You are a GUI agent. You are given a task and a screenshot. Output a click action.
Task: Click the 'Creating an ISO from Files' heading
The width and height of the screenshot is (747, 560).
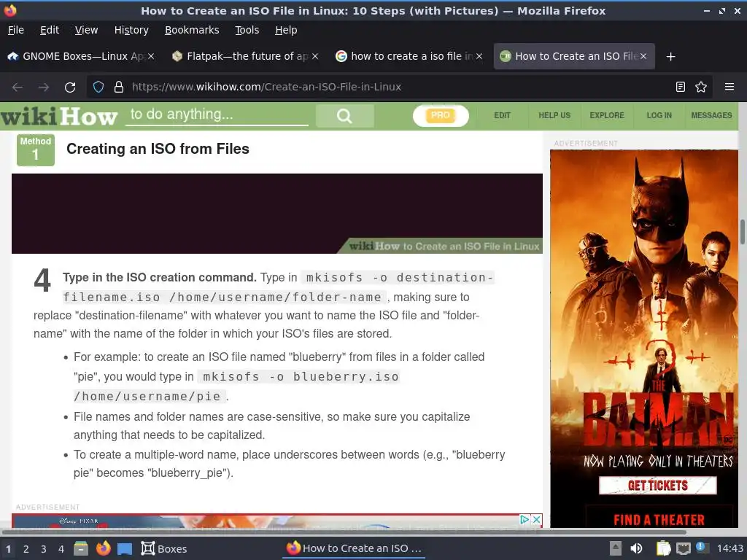pyautogui.click(x=158, y=149)
